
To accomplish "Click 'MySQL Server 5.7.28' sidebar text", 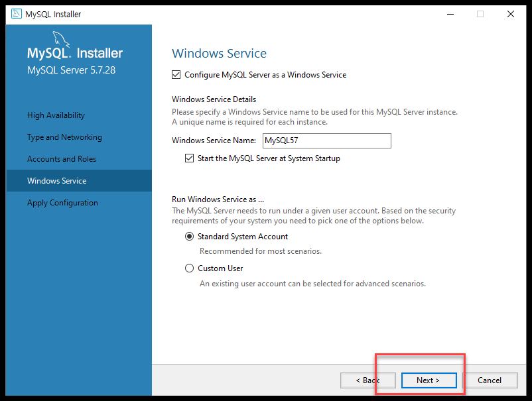I will [71, 70].
